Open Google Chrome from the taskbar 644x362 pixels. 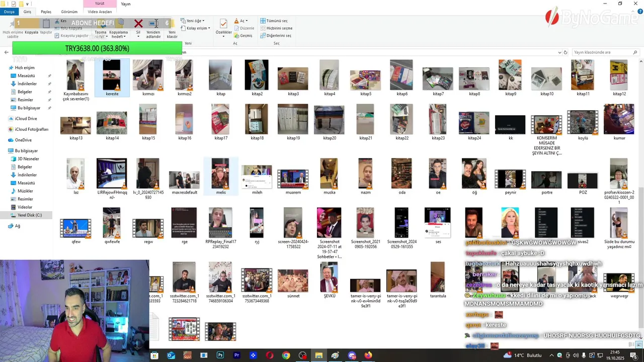(286, 355)
